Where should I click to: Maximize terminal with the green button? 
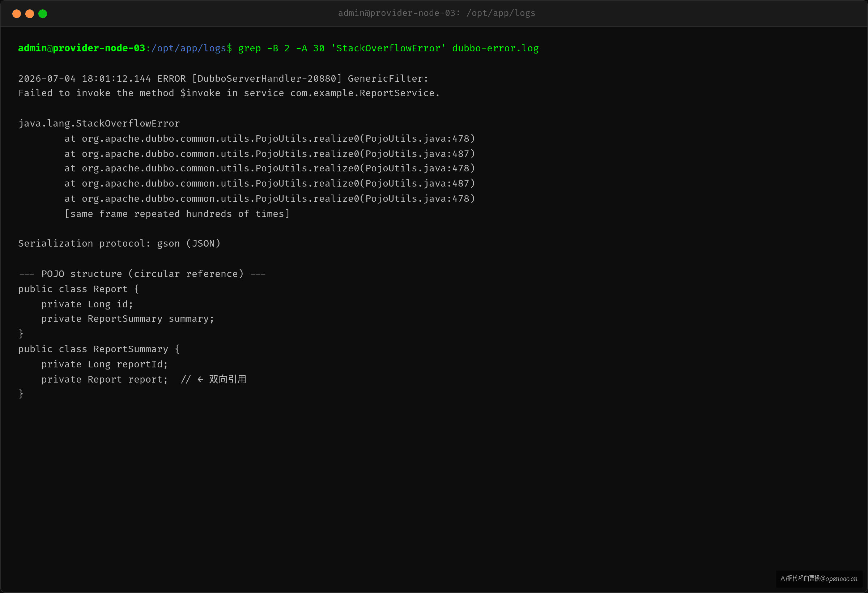coord(43,14)
